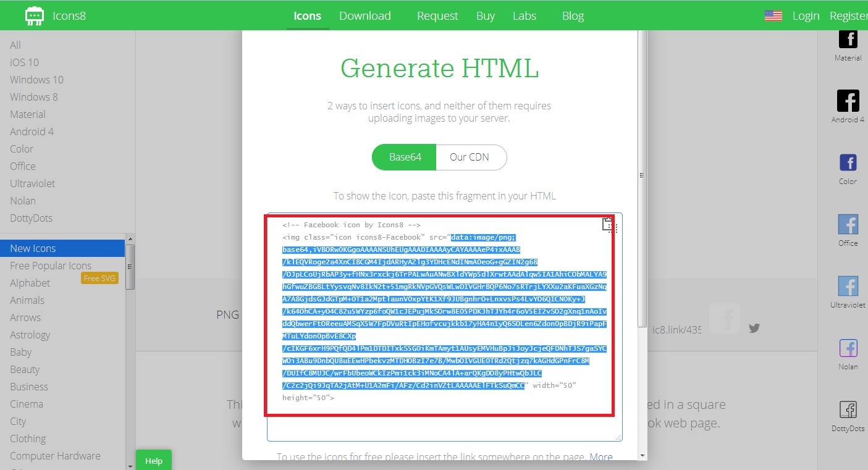Select the Ultraviolet style Facebook icon
This screenshot has height=470, width=868.
[848, 285]
